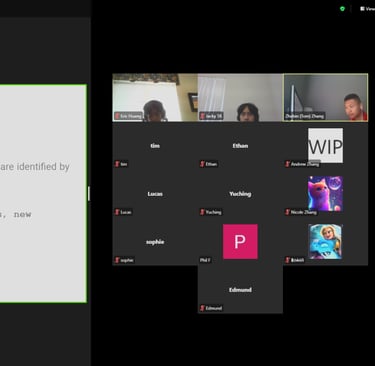Click muted mic icon next to Lucas label
The width and height of the screenshot is (375, 366).
[x=117, y=212]
